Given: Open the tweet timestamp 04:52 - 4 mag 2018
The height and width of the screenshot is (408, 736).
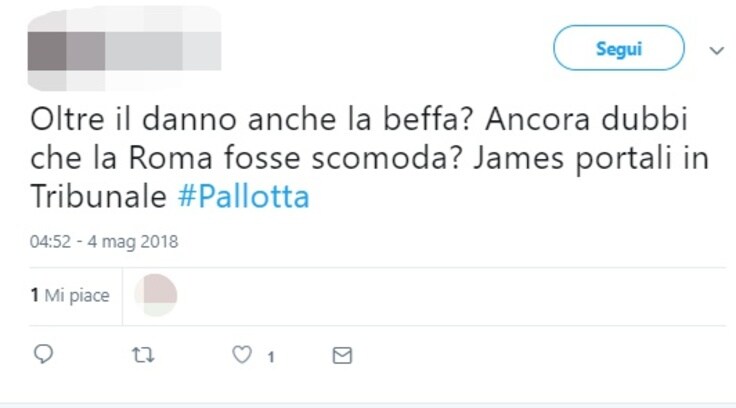Looking at the screenshot, I should (104, 241).
